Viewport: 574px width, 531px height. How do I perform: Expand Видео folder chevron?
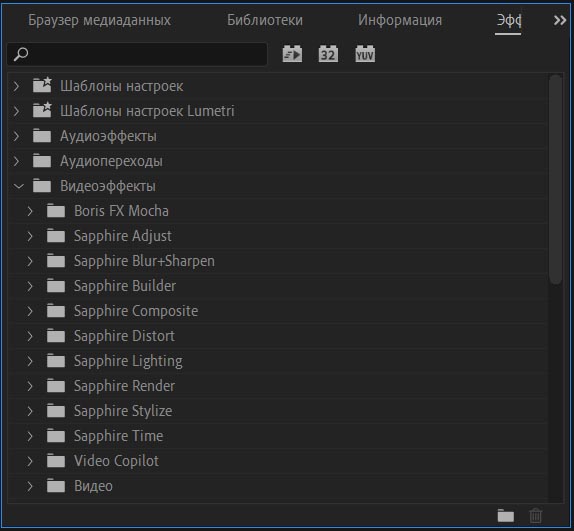tap(30, 486)
